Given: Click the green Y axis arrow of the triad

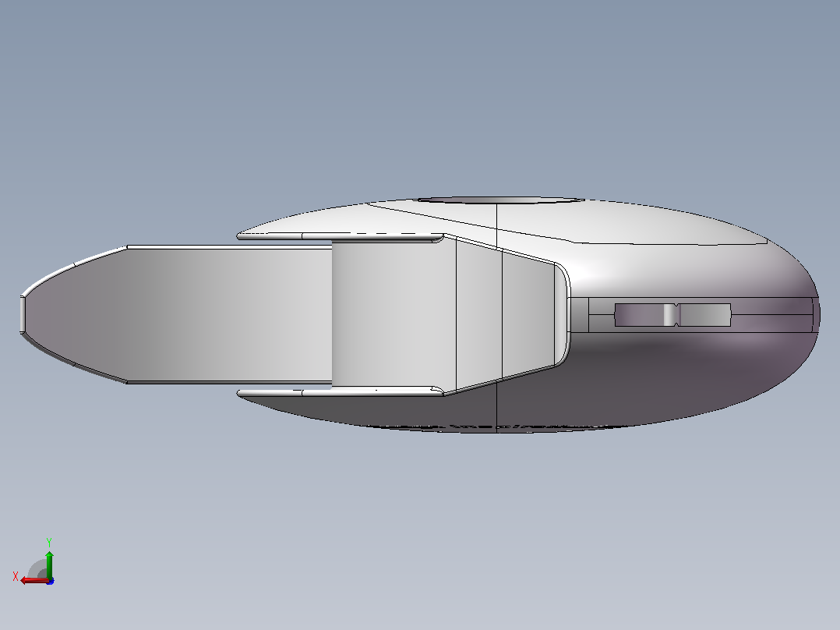Looking at the screenshot, I should point(49,564).
